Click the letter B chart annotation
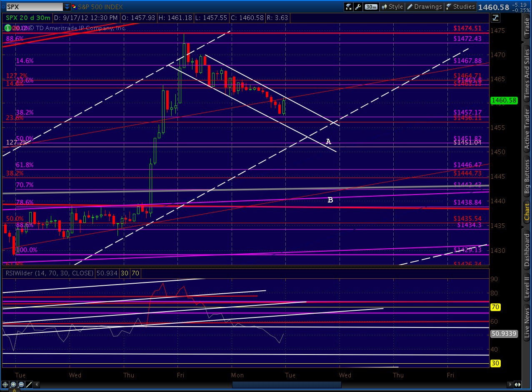This screenshot has width=532, height=392. click(x=330, y=200)
